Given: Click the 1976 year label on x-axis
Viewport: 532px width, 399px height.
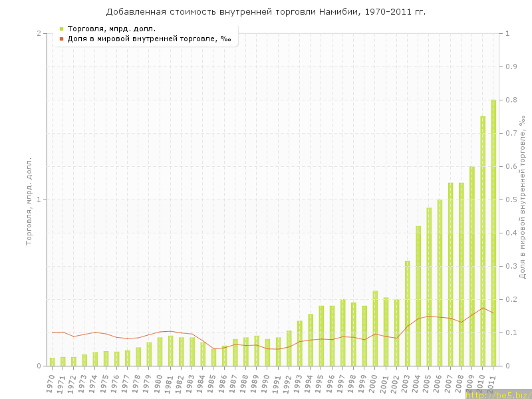Looking at the screenshot, I should (115, 384).
